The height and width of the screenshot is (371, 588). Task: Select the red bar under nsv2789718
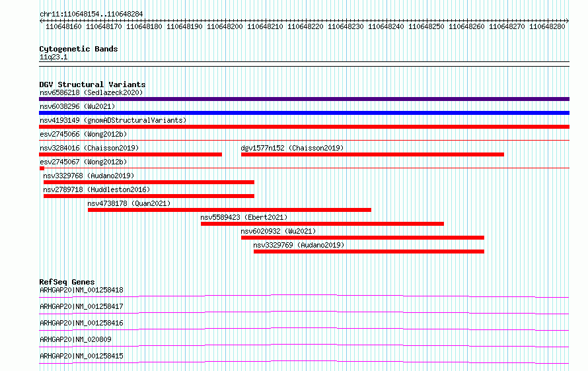[x=149, y=196]
